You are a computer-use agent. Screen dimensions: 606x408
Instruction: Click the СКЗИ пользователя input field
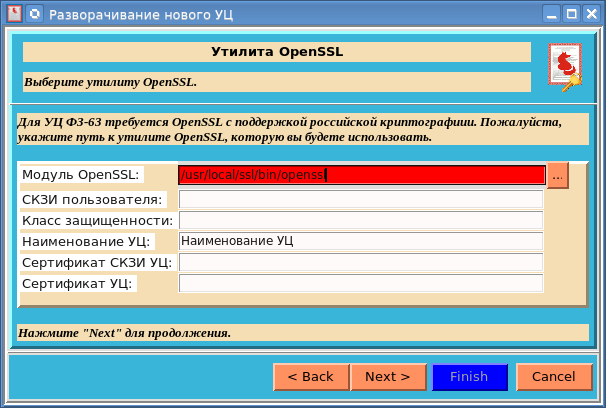pos(361,199)
